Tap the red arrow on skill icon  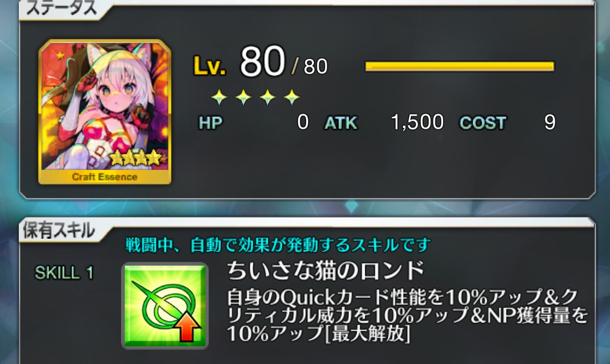(x=187, y=327)
